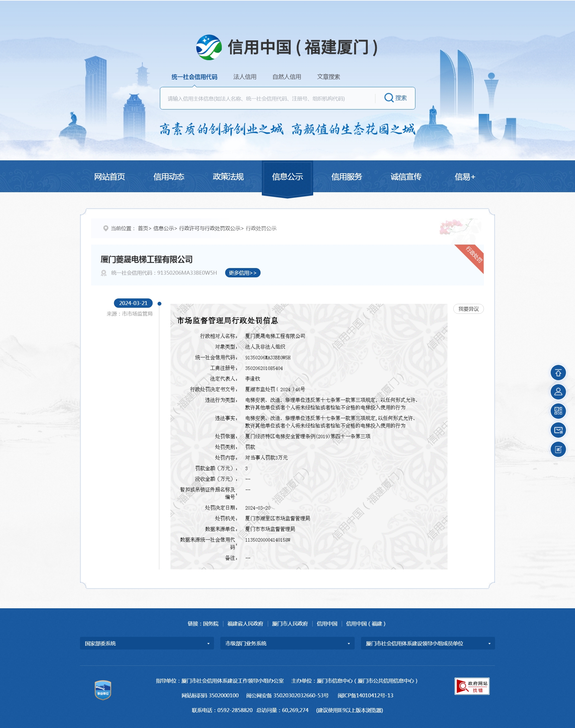This screenshot has width=575, height=728.
Task: Open the user profile floating icon
Action: [x=558, y=392]
